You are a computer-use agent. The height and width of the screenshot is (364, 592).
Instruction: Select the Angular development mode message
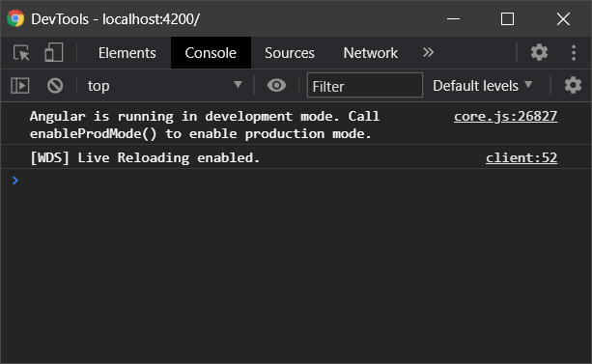pyautogui.click(x=205, y=125)
